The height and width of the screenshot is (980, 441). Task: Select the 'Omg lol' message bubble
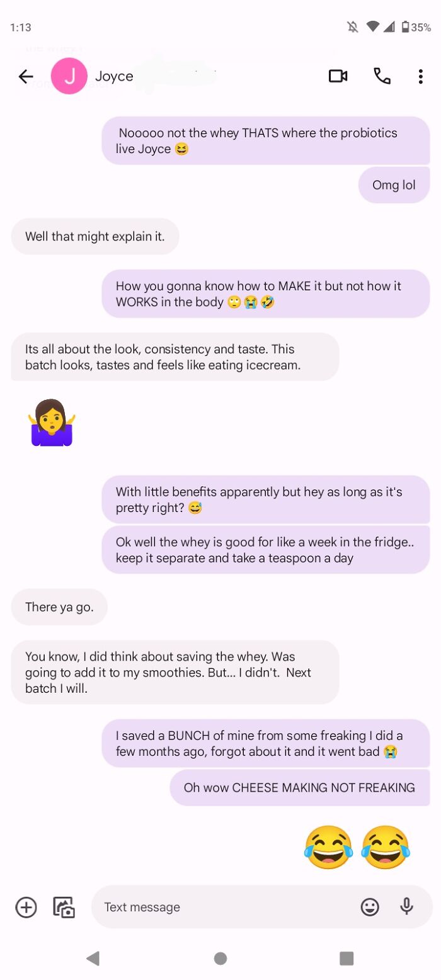(394, 185)
